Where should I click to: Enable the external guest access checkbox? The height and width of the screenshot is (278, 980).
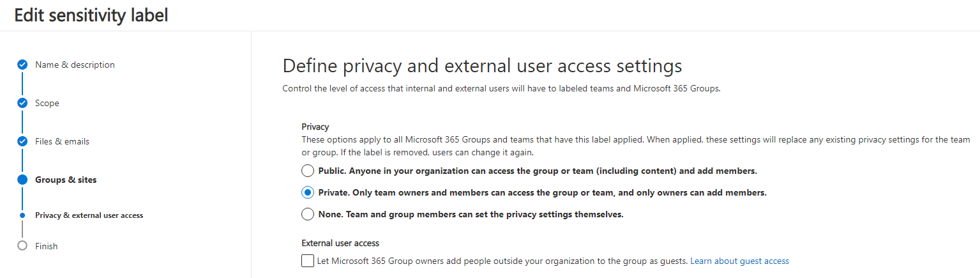point(308,261)
